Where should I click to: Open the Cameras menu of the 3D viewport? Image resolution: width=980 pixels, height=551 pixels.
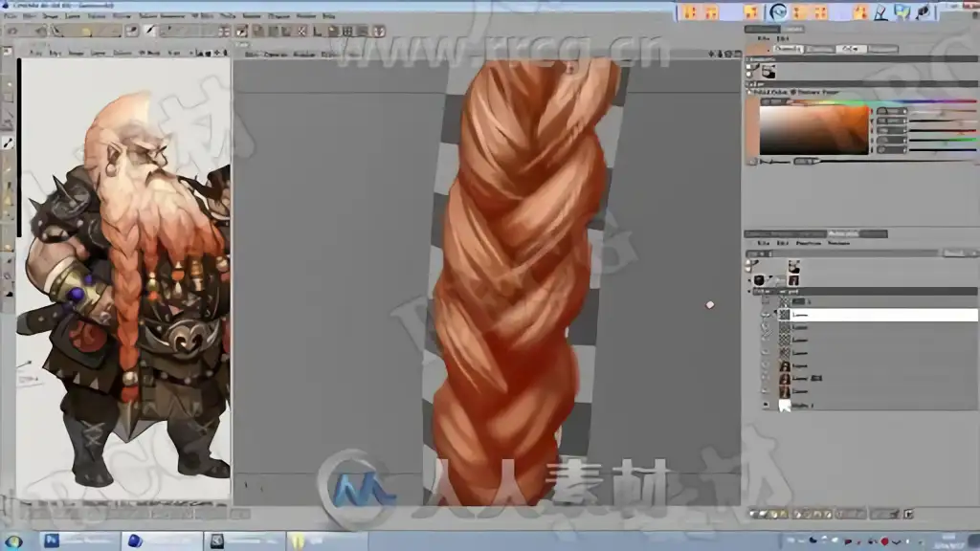[275, 55]
